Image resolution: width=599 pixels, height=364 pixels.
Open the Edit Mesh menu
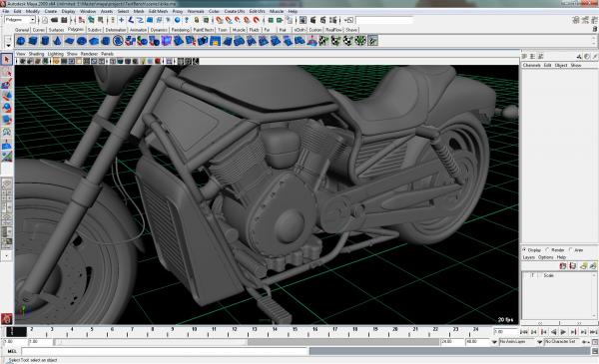tap(158, 11)
